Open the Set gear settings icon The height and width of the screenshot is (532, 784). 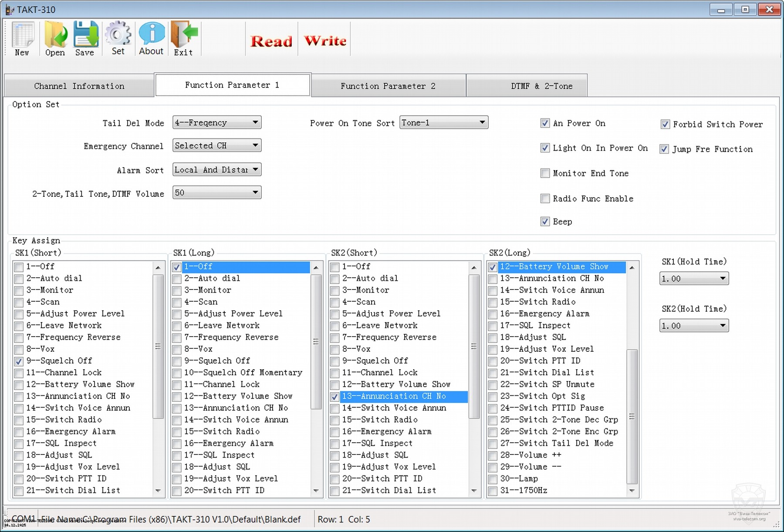pyautogui.click(x=118, y=35)
